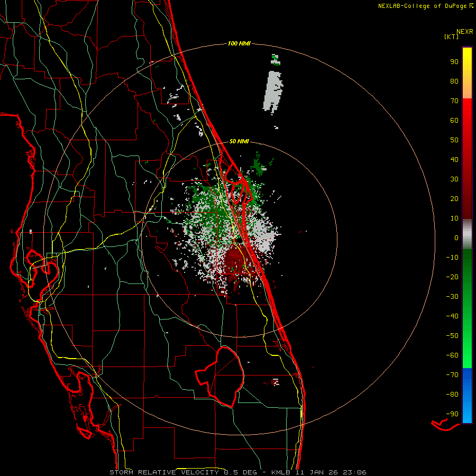Click the [KT] units label
The image size is (476, 476).
(x=452, y=36)
